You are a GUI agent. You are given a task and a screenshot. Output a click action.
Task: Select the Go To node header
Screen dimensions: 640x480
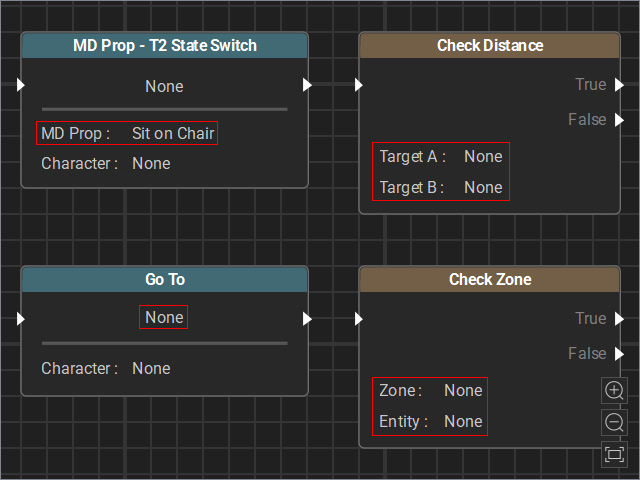coord(165,280)
